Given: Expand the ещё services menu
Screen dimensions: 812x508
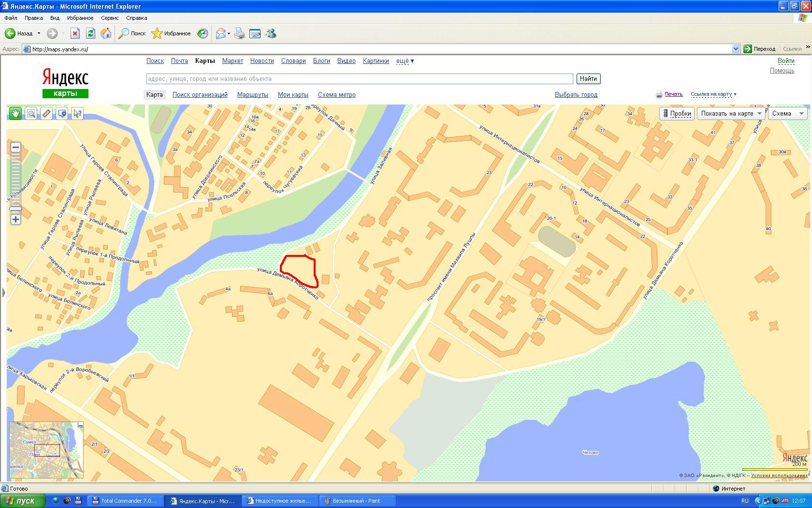Looking at the screenshot, I should (x=405, y=61).
